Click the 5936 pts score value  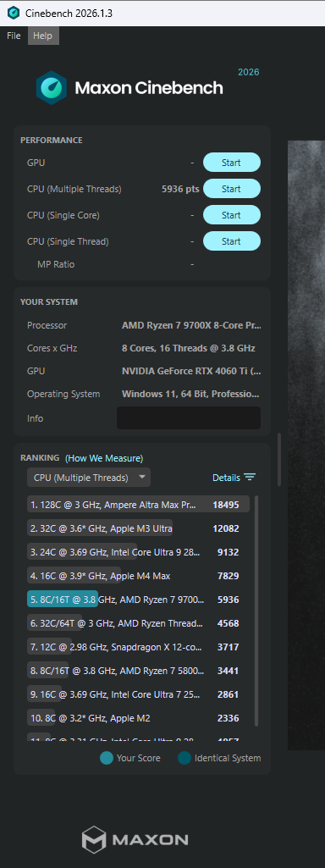pos(180,189)
